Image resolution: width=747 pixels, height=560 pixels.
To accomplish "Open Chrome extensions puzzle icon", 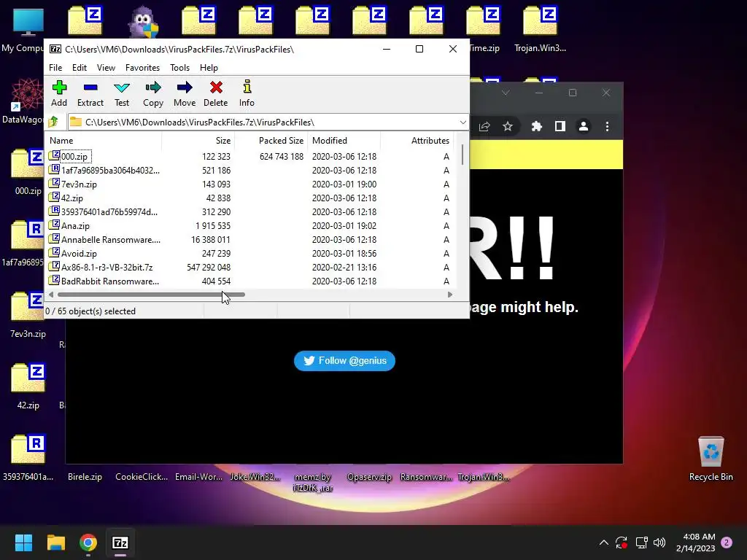I will pos(536,126).
